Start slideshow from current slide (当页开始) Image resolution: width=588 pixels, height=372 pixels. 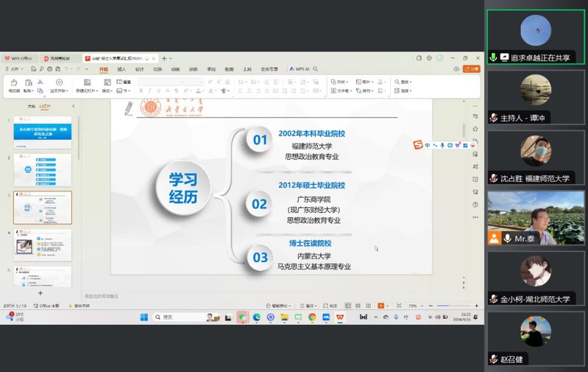[59, 84]
